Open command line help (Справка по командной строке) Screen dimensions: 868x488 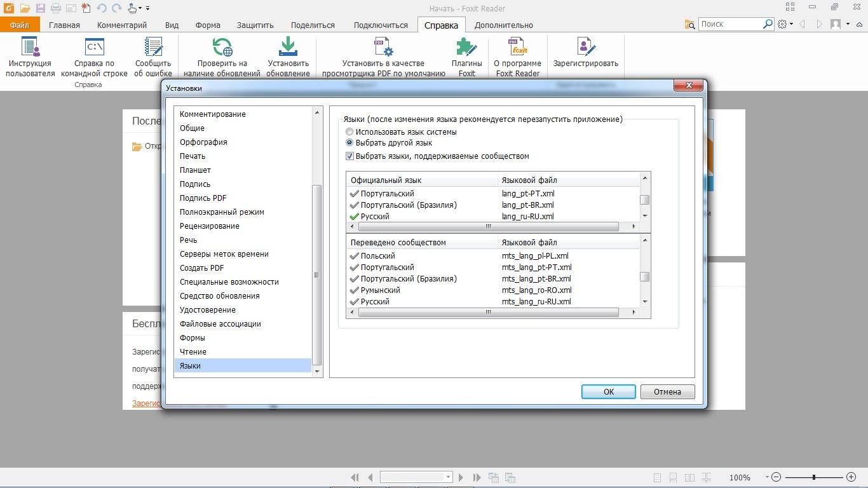pyautogui.click(x=94, y=57)
